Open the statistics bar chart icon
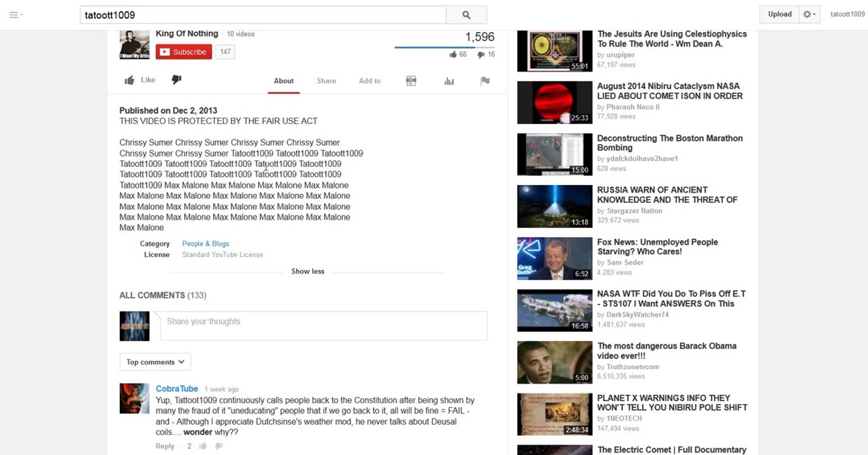The image size is (868, 455). click(x=449, y=81)
